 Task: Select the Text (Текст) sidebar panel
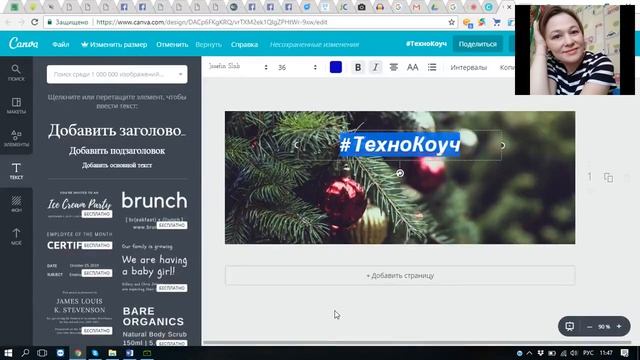coord(16,171)
